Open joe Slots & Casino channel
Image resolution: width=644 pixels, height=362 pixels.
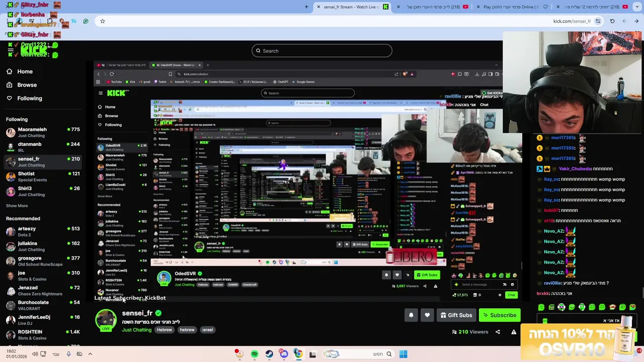click(43, 276)
